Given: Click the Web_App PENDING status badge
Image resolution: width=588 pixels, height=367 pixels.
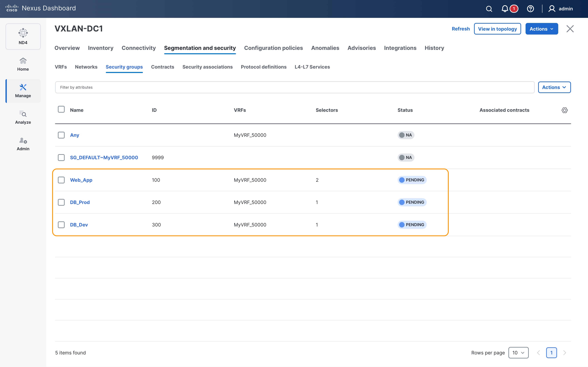Looking at the screenshot, I should click(412, 180).
